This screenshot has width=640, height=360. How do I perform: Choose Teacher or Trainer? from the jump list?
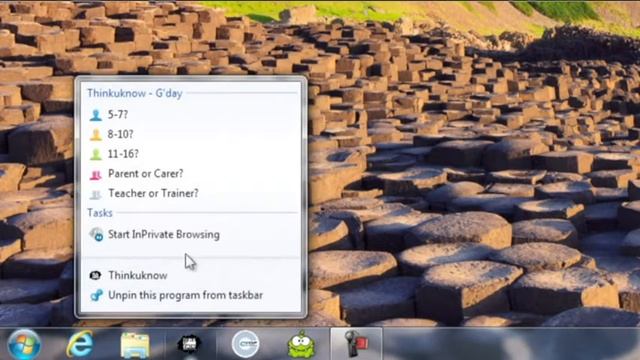coord(153,193)
